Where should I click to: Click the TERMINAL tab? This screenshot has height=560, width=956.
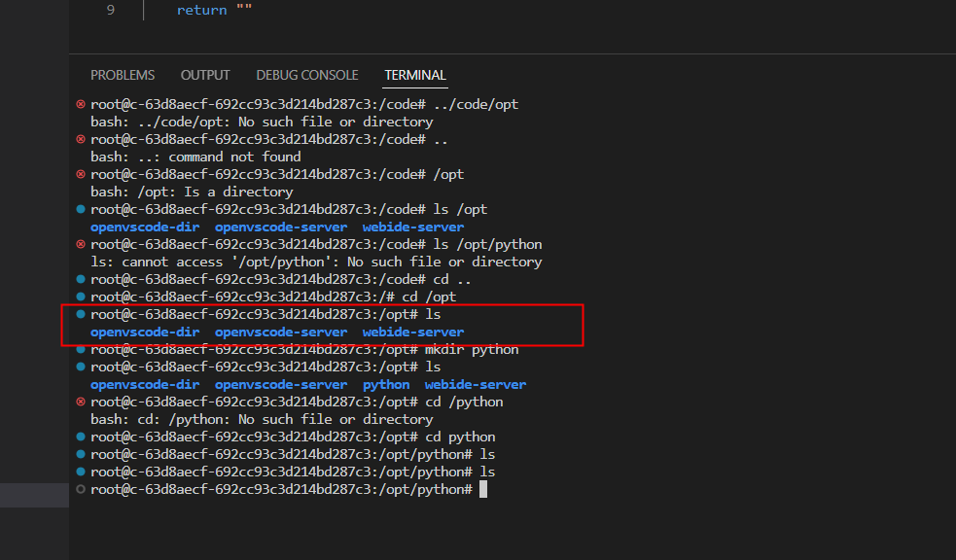(x=415, y=75)
